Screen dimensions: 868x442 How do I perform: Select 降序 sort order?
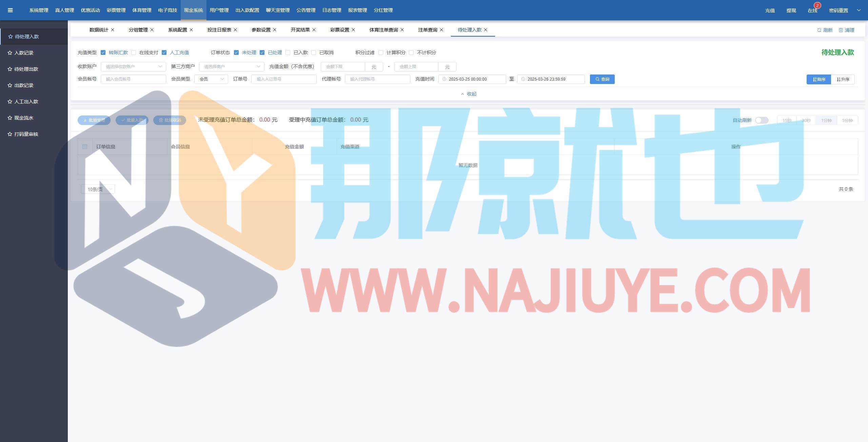(818, 79)
